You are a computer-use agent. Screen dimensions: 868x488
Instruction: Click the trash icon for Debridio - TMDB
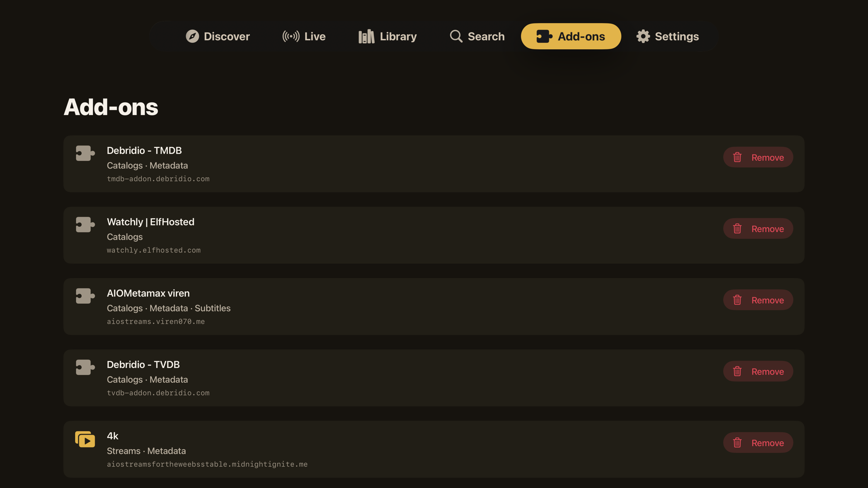point(737,157)
